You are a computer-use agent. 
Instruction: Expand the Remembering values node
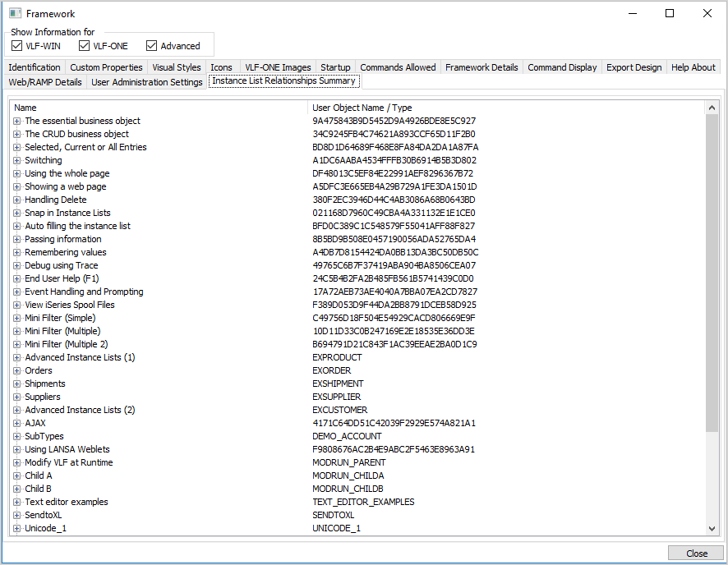[x=17, y=252]
